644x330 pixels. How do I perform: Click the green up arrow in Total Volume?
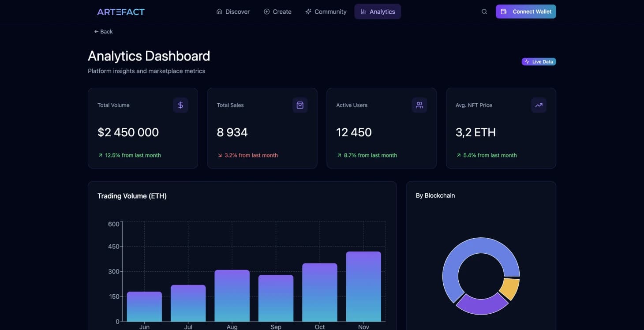click(101, 155)
